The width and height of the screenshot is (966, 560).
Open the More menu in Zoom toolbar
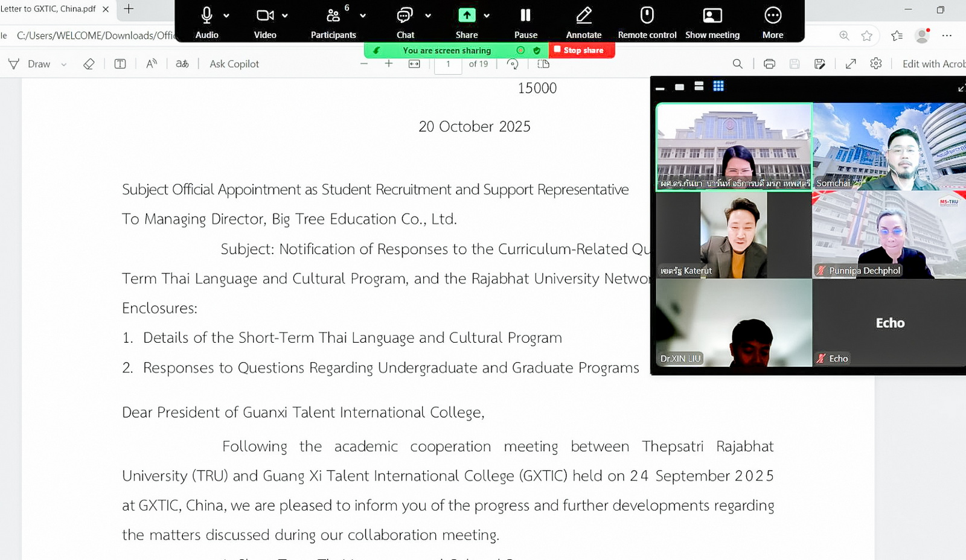click(x=772, y=16)
